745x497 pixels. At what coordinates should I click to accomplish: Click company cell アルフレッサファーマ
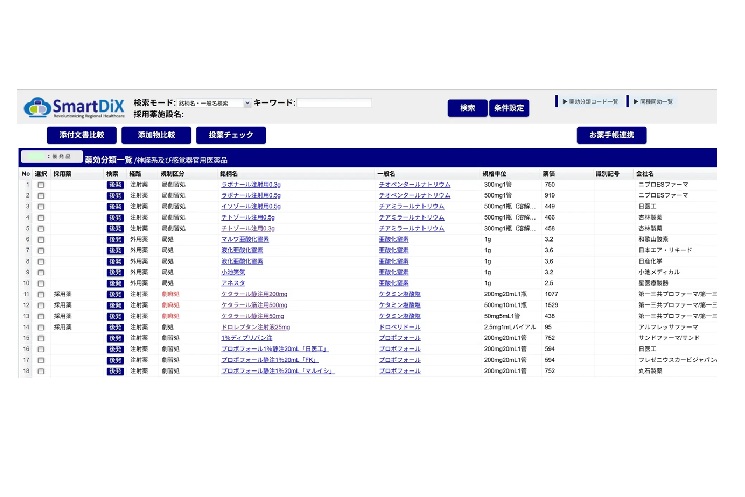pyautogui.click(x=668, y=327)
